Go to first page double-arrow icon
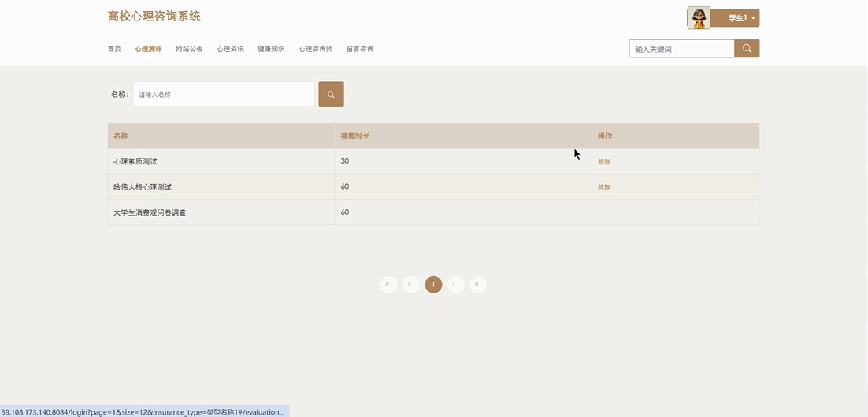 pyautogui.click(x=388, y=284)
